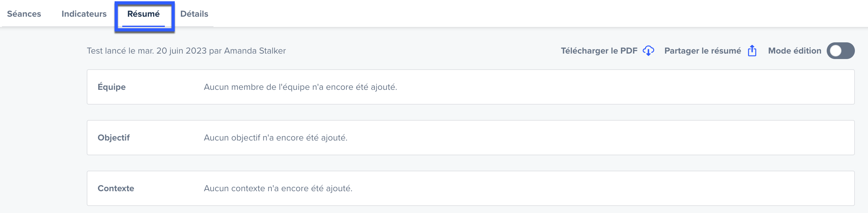Select the Équipe section card
Screen dimensions: 868x213
click(470, 87)
